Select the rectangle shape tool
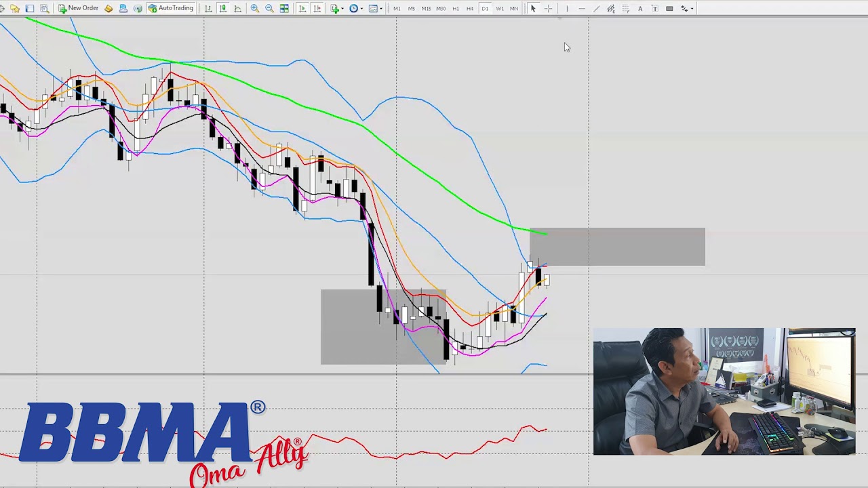868x488 pixels. click(x=669, y=8)
